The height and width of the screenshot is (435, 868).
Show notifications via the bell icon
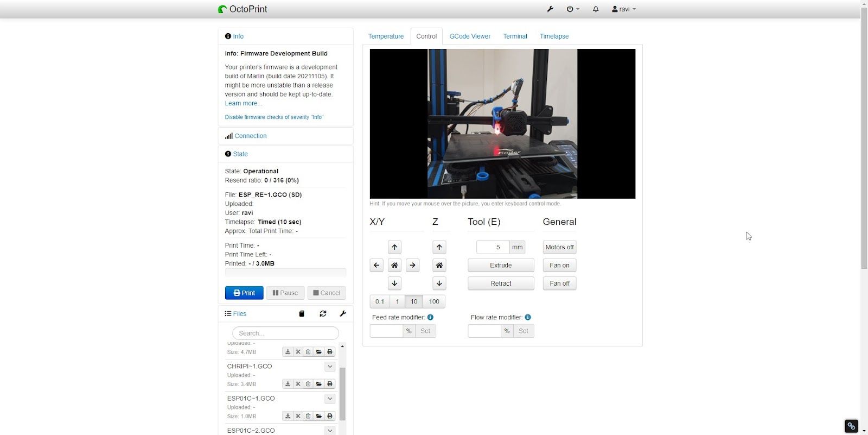[x=596, y=9]
